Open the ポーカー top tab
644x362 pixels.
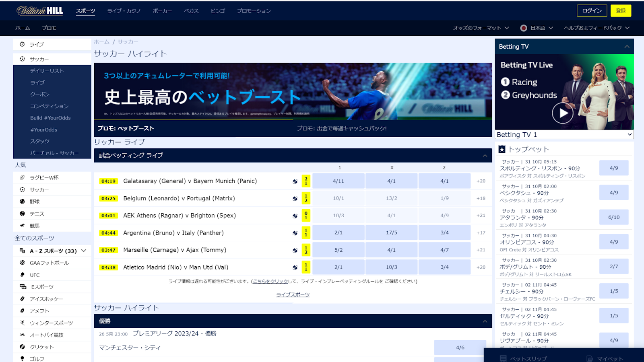162,11
